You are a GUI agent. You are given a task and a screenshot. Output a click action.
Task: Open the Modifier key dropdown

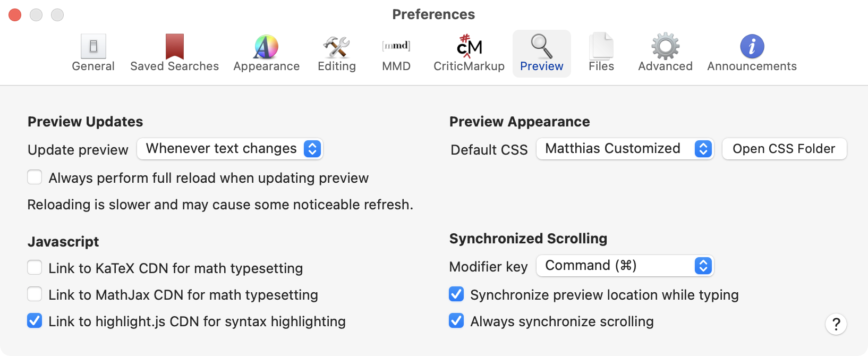(625, 266)
